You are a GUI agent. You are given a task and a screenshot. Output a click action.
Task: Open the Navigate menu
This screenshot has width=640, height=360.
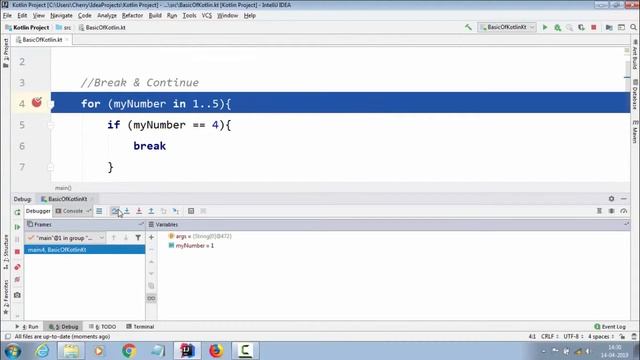coord(61,16)
